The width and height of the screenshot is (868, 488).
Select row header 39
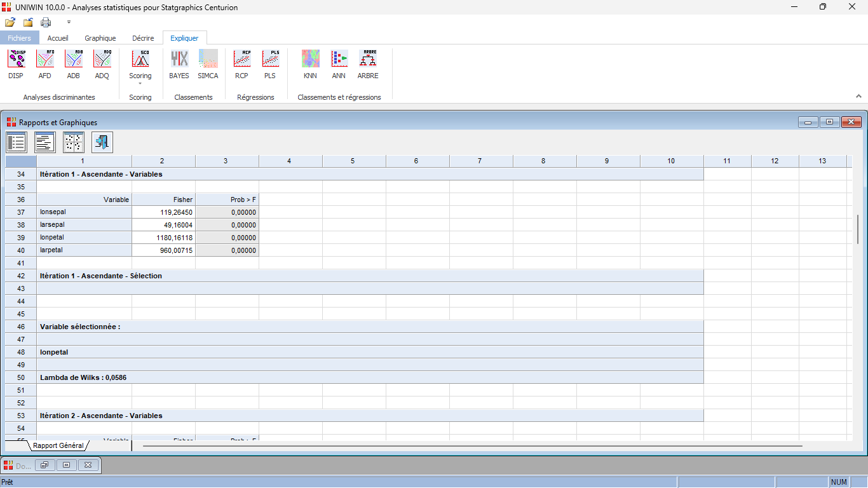pos(21,238)
